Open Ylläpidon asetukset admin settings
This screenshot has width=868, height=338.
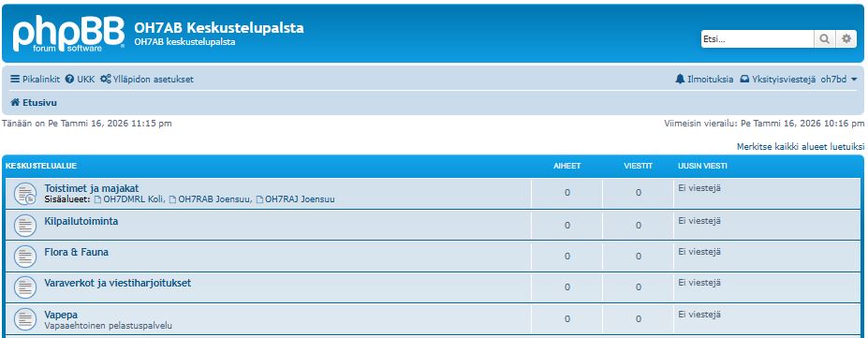tap(147, 79)
